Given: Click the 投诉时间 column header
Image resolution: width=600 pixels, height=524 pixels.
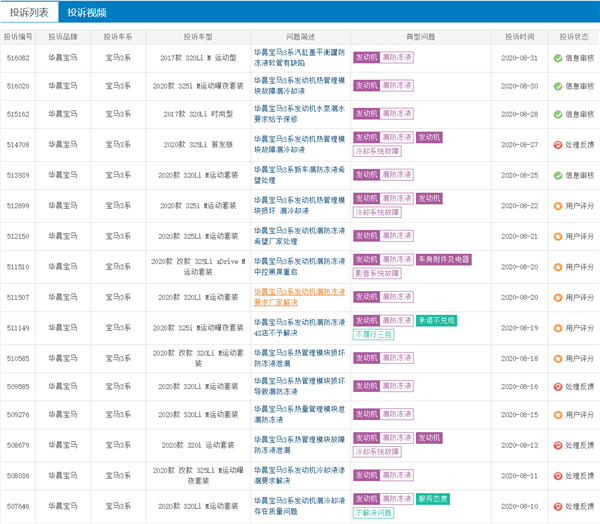Looking at the screenshot, I should 519,35.
